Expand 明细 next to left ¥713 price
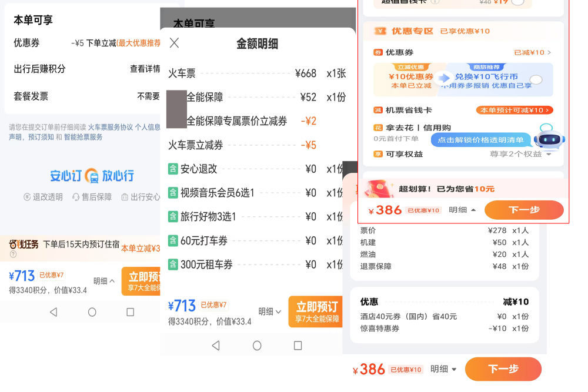The image size is (588, 392). coord(104,281)
